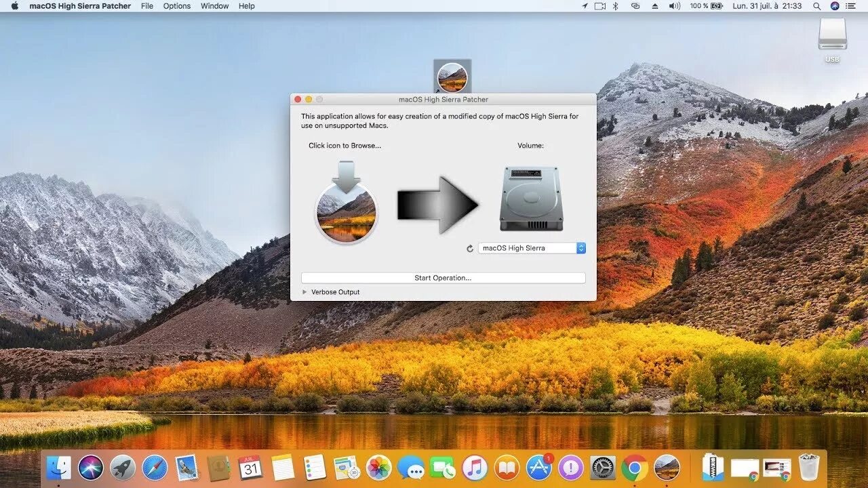Open the Window menu
Image resolution: width=868 pixels, height=488 pixels.
pyautogui.click(x=214, y=6)
